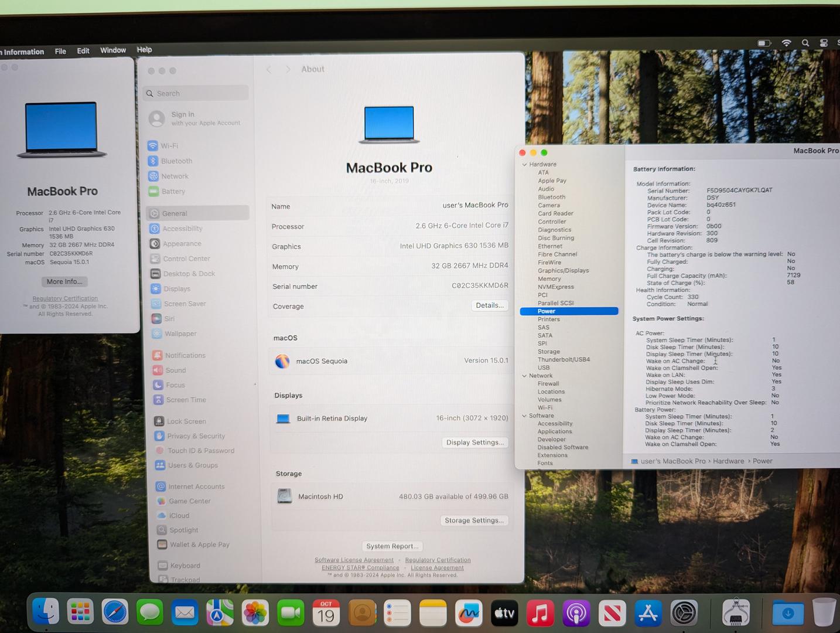Open Notes app in dock
840x633 pixels.
[433, 613]
